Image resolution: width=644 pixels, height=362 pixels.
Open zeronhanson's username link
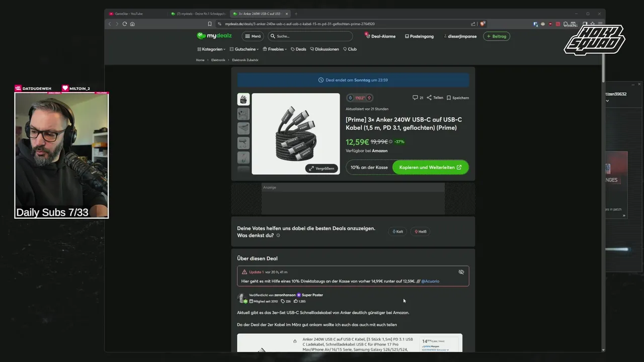[285, 295]
